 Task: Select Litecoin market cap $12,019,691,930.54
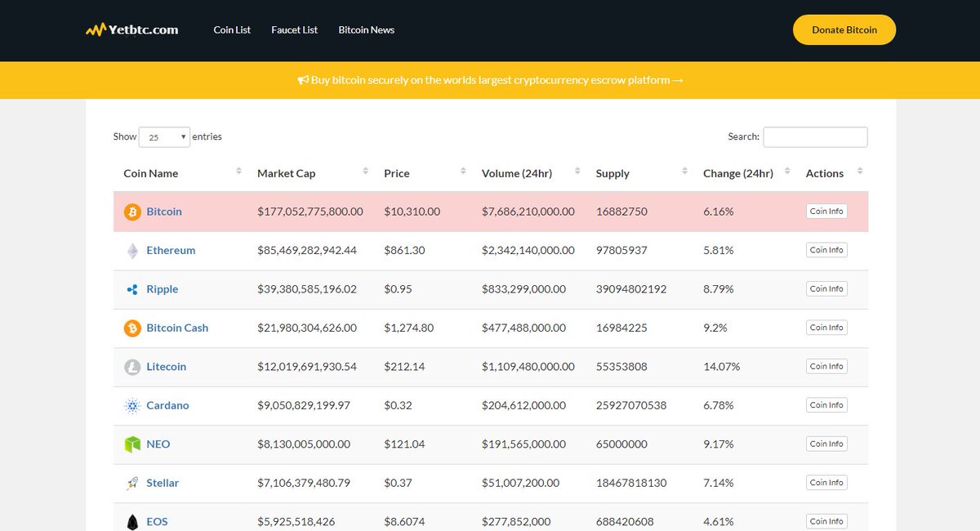pyautogui.click(x=307, y=367)
